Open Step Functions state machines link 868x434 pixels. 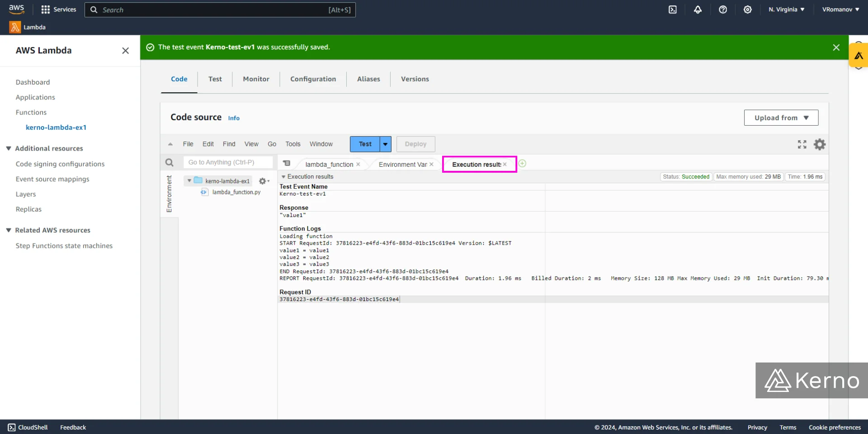[x=64, y=246]
